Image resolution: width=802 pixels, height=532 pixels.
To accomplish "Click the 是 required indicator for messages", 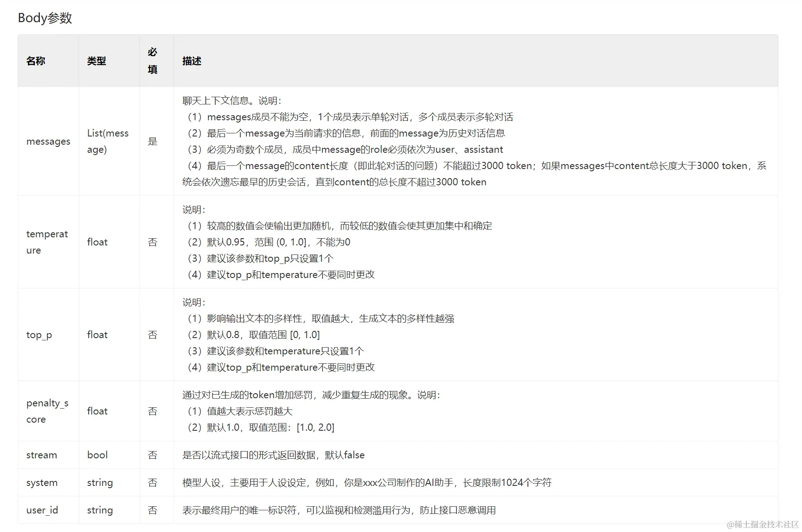I will pyautogui.click(x=152, y=141).
